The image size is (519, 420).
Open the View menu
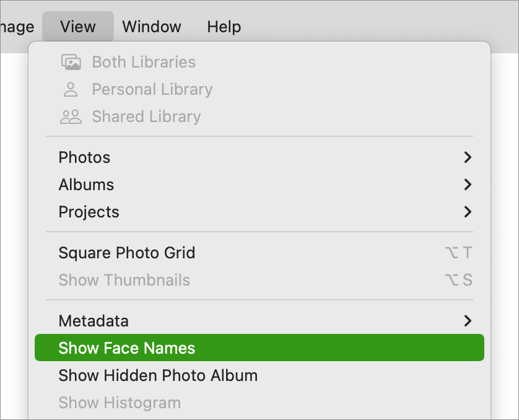pos(78,27)
